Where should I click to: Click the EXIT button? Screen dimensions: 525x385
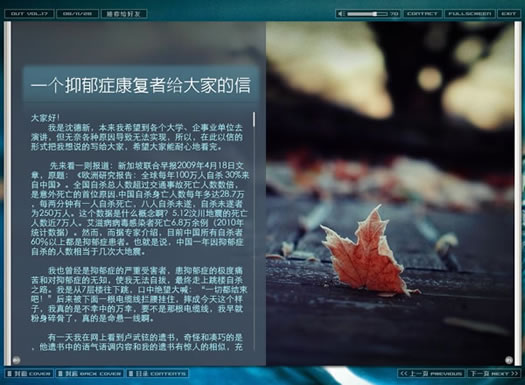pos(509,14)
